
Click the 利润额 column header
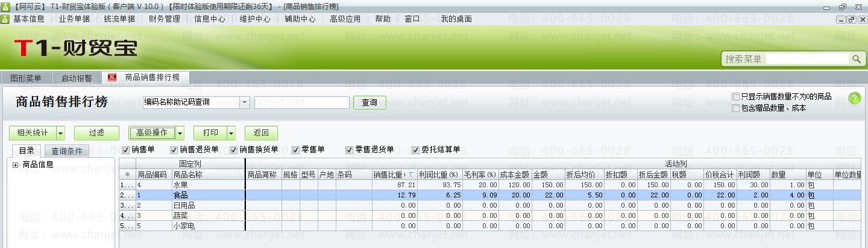click(x=753, y=175)
